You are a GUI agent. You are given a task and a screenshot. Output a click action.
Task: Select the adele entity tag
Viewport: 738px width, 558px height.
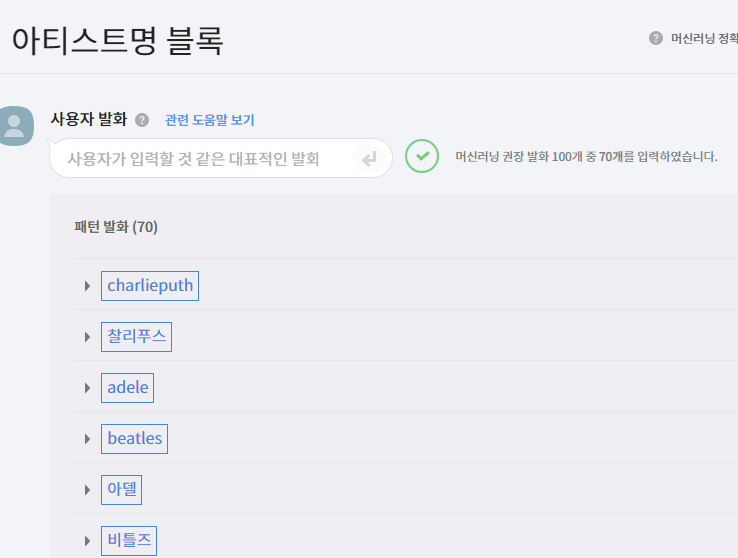tap(128, 388)
